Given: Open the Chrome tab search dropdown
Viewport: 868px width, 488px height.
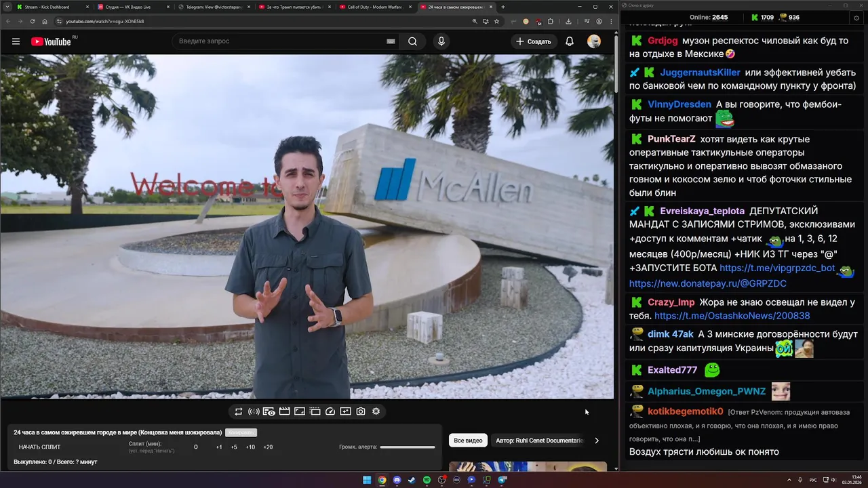Looking at the screenshot, I should [x=7, y=7].
